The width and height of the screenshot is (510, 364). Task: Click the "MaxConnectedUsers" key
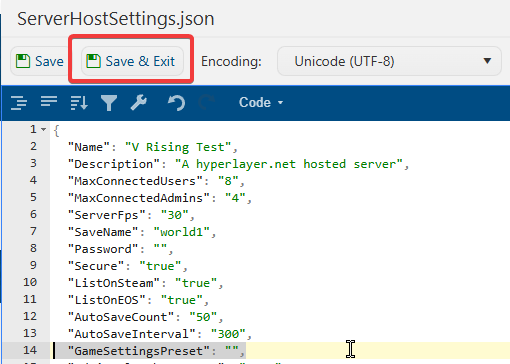tap(135, 181)
